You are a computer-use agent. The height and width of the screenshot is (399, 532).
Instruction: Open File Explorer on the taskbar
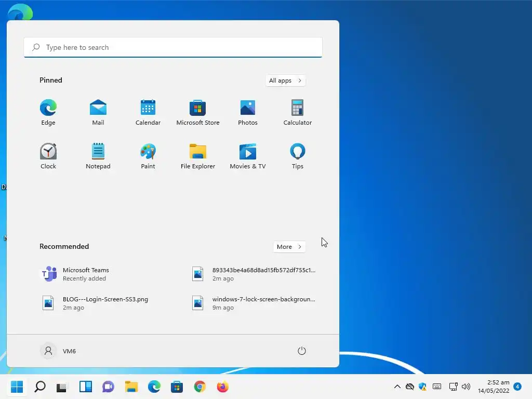point(131,387)
